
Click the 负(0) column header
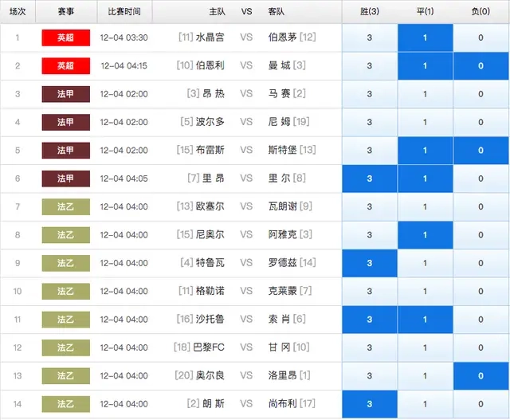coord(481,12)
